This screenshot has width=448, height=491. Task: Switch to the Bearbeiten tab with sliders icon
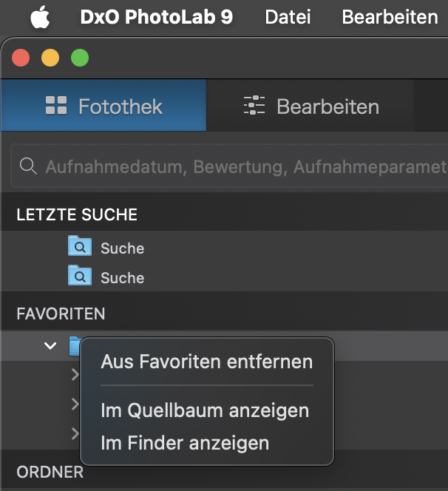tap(310, 106)
